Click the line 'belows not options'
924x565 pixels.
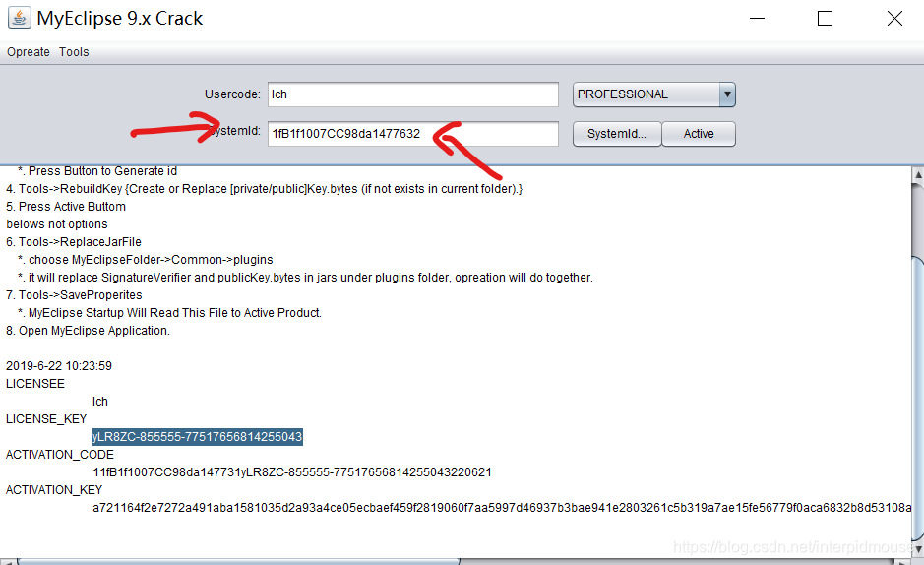point(57,224)
